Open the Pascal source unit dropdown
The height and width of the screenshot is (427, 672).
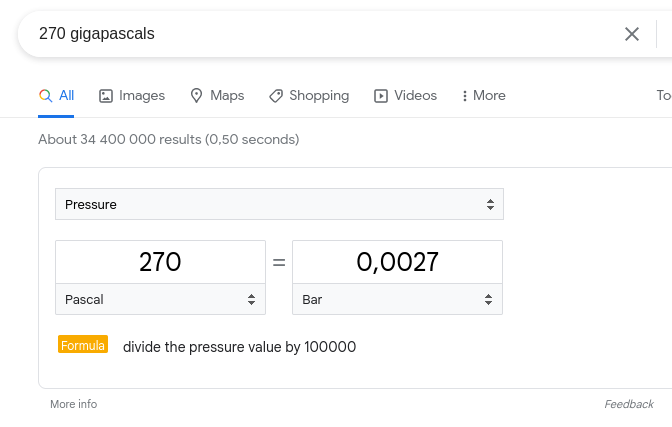160,299
